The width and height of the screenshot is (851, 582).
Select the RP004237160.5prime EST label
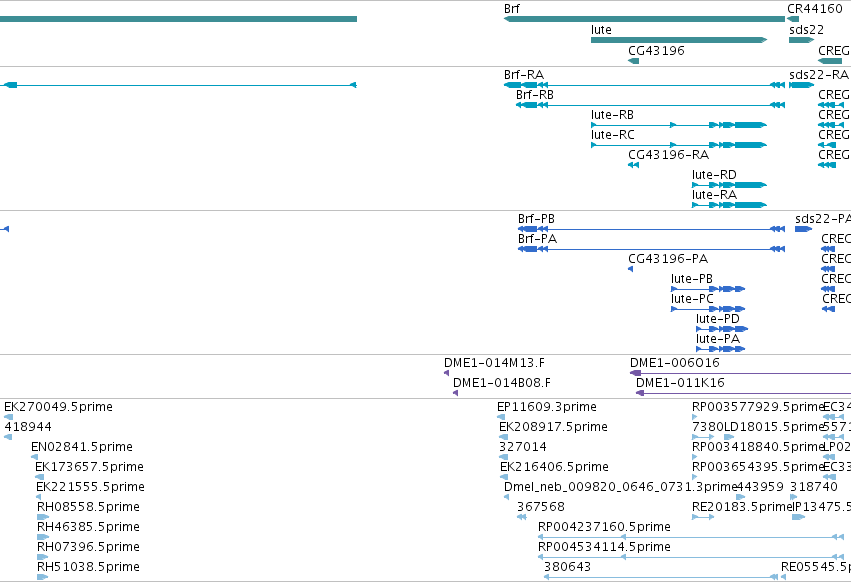coord(604,527)
